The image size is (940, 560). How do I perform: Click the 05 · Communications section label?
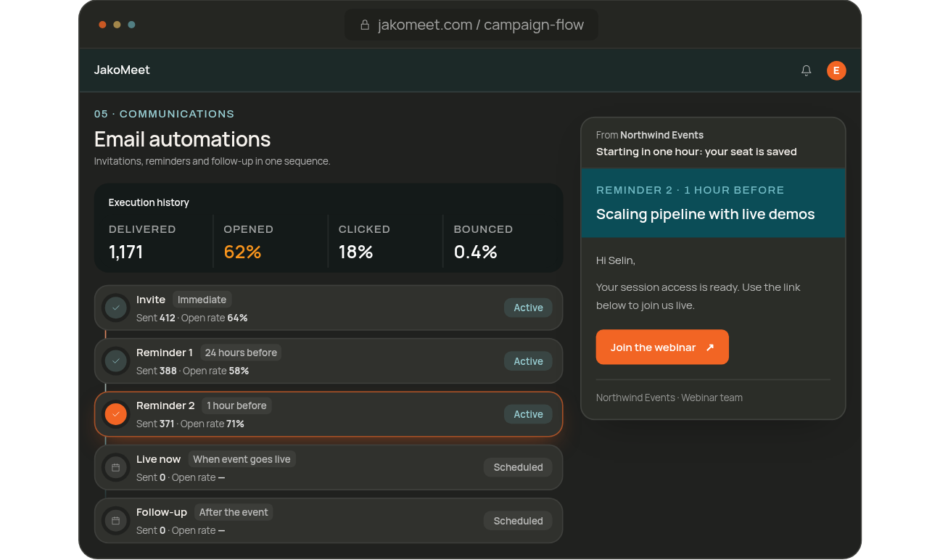click(164, 114)
